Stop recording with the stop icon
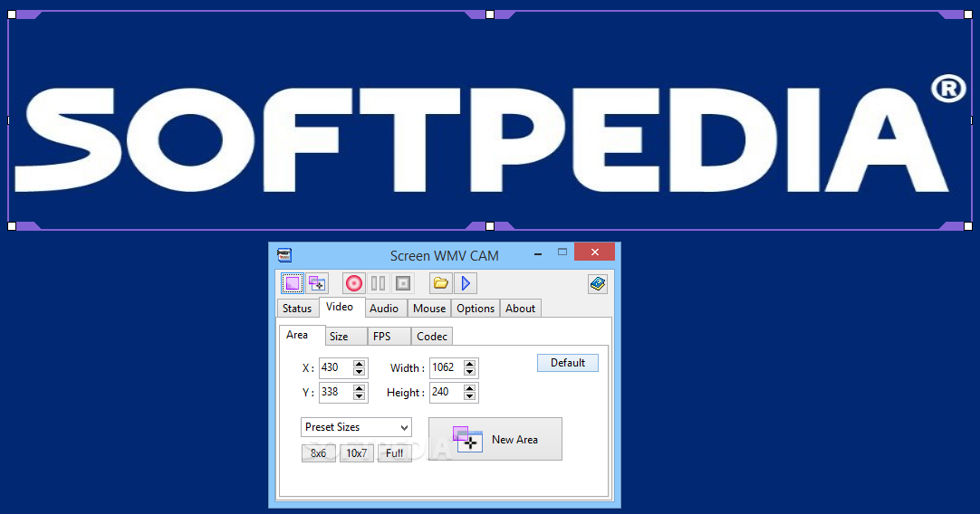This screenshot has height=514, width=980. (x=403, y=283)
